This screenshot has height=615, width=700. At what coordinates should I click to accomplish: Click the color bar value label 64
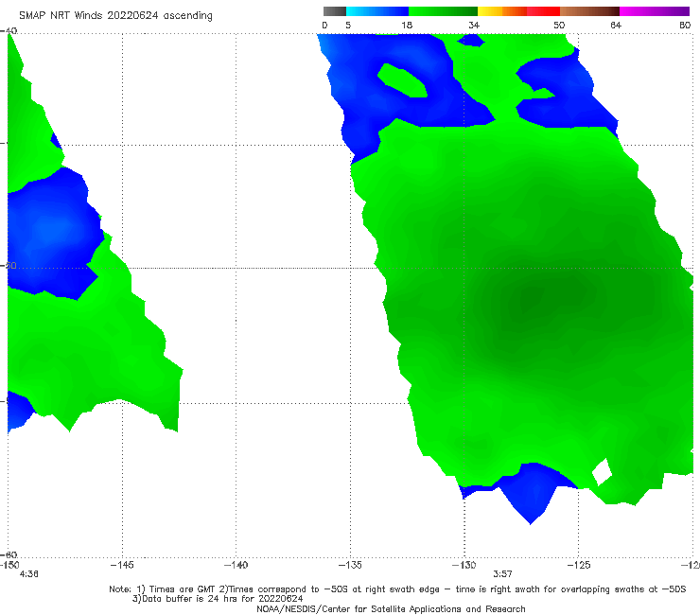coord(616,25)
